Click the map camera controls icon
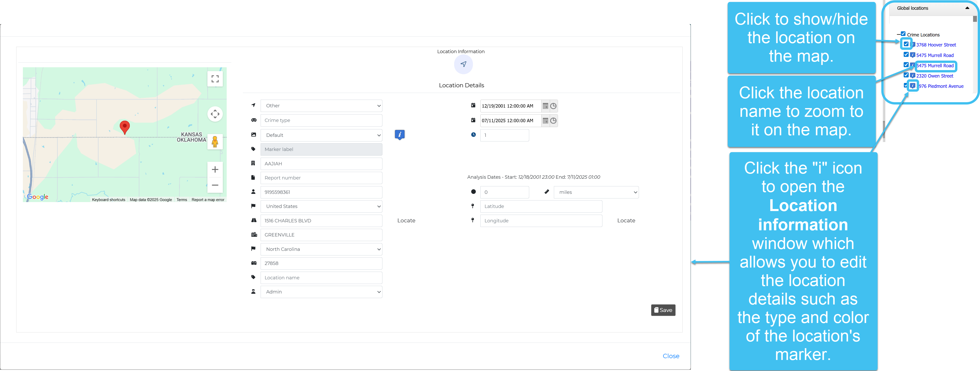Viewport: 980px width, 371px height. [x=215, y=114]
